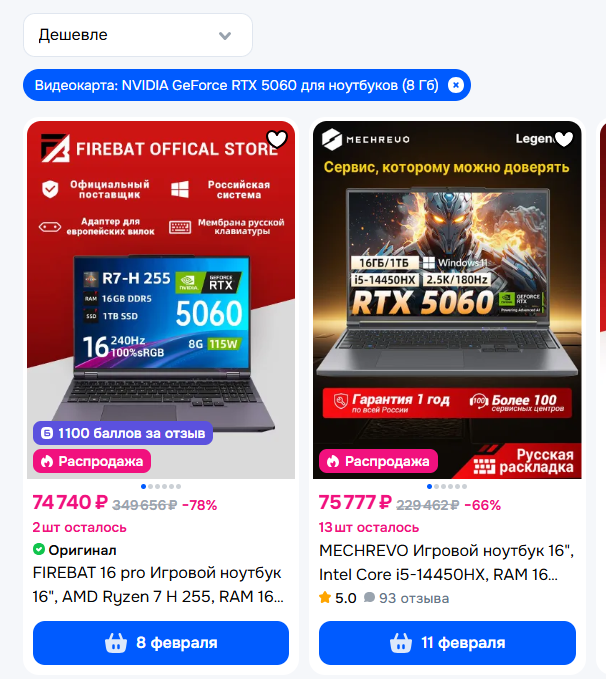Add MECHREVO laptop to cart, 11 февраля

(447, 643)
